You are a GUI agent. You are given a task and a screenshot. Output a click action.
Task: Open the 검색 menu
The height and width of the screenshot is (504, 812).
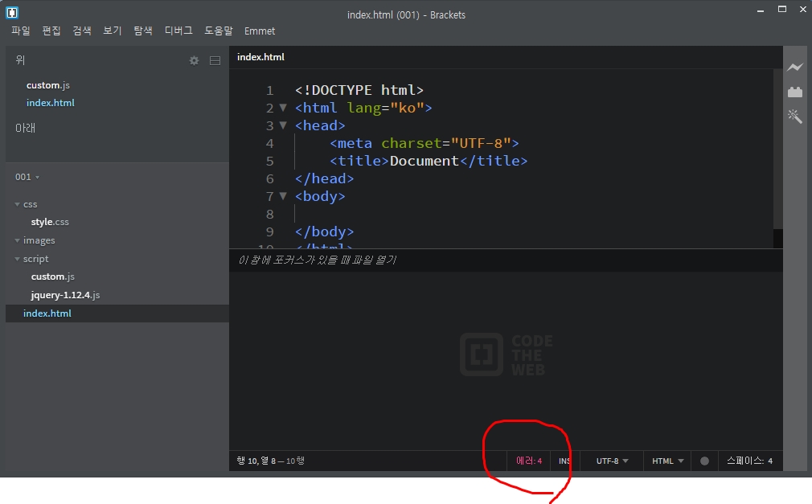point(82,31)
